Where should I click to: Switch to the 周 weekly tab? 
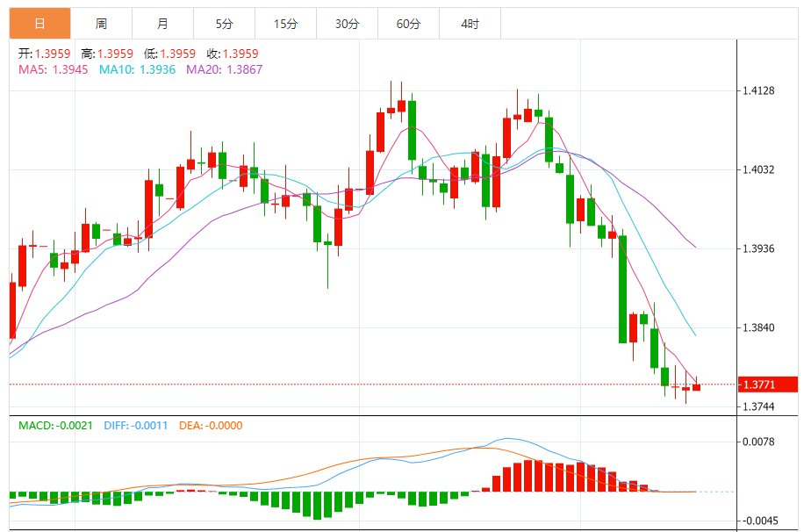tap(101, 24)
